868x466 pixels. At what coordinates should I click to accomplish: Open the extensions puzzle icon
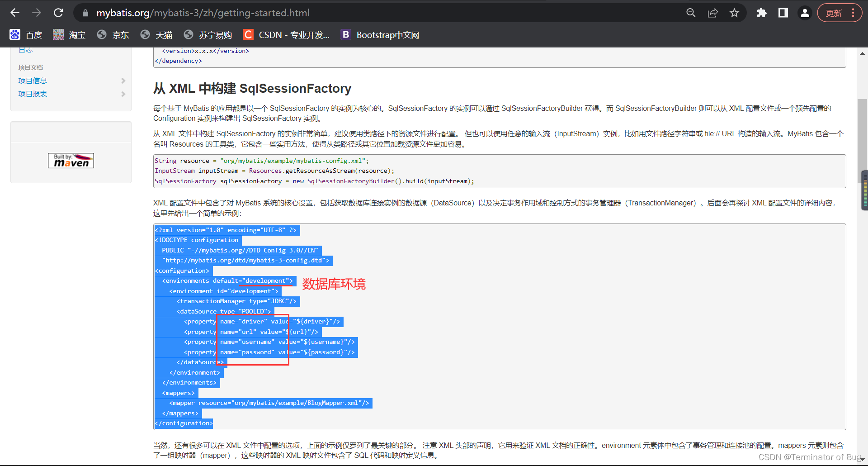click(x=762, y=13)
